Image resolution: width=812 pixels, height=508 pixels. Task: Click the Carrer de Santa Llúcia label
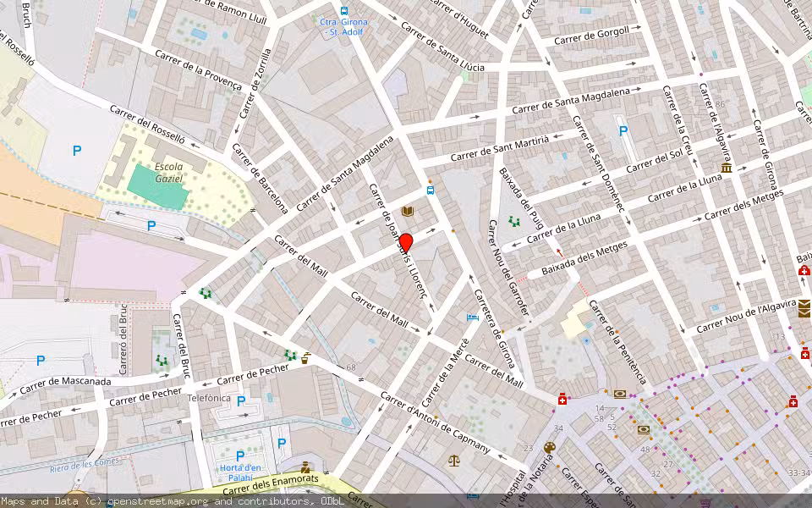pyautogui.click(x=442, y=47)
